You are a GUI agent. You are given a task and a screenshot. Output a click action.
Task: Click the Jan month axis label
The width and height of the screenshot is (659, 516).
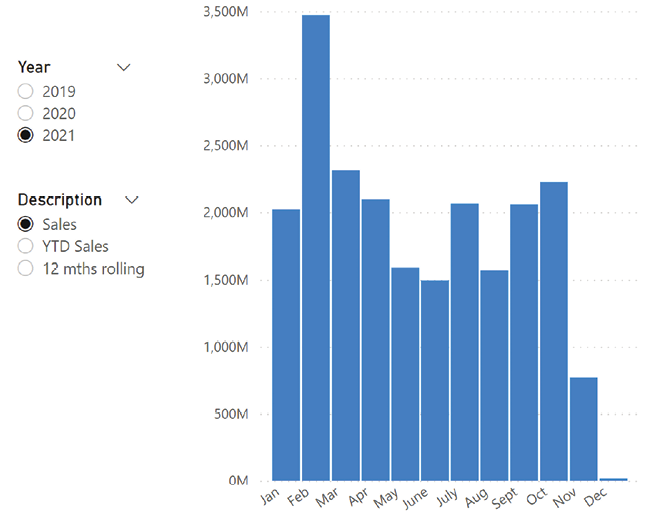tap(269, 497)
